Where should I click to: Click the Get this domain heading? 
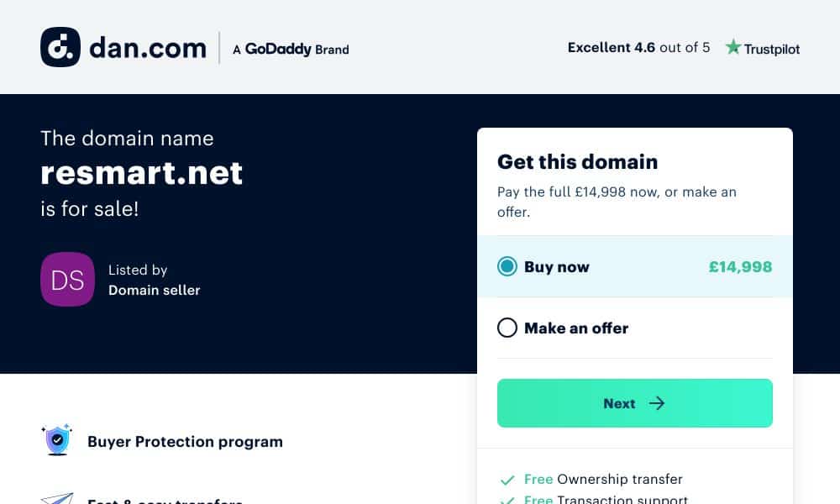coord(578,162)
